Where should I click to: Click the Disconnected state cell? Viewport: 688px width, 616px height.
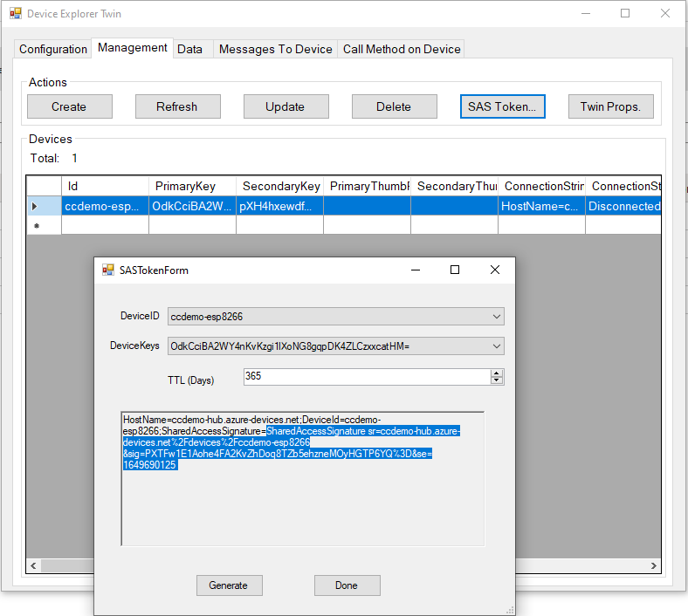[623, 206]
